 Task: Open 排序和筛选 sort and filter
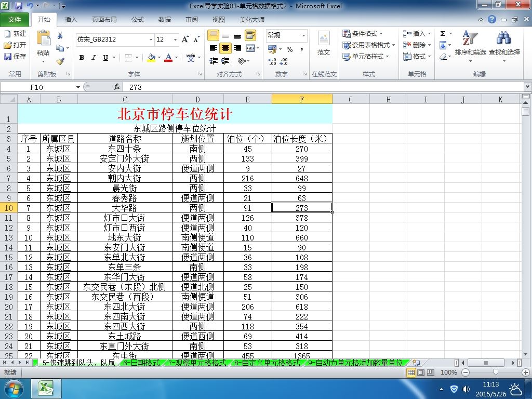(471, 46)
